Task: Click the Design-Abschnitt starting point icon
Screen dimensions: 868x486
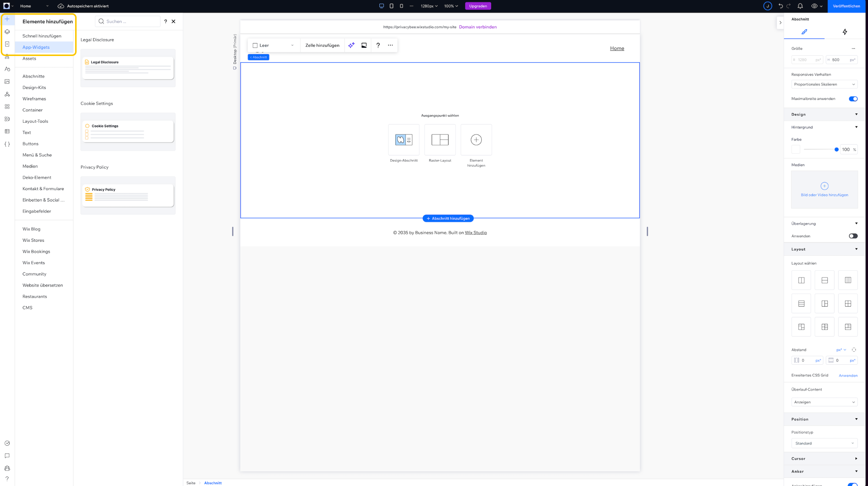Action: [404, 140]
